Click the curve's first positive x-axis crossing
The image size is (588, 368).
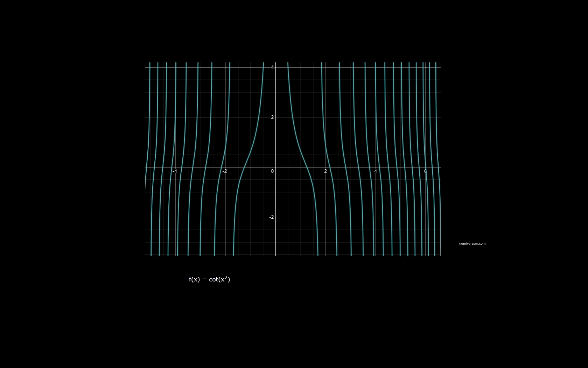click(x=307, y=167)
